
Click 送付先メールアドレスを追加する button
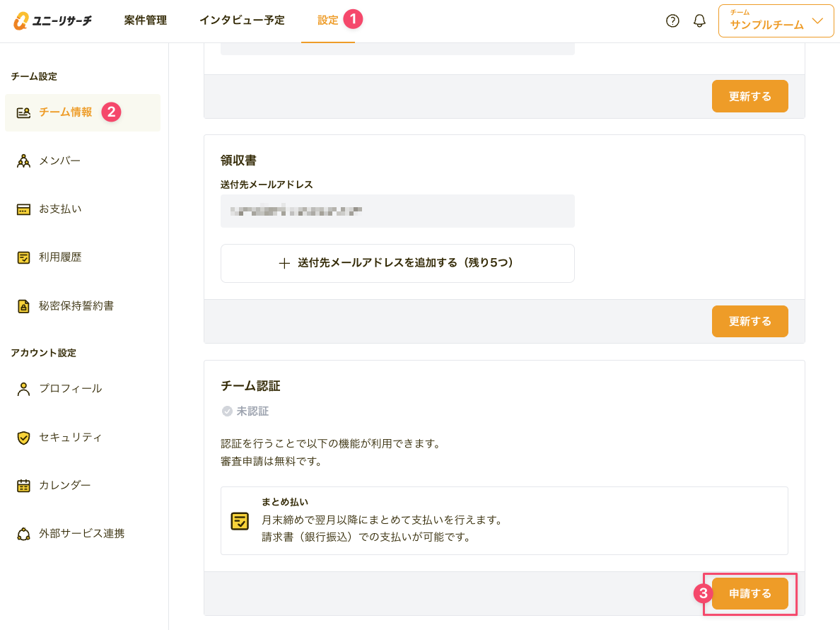pos(397,263)
